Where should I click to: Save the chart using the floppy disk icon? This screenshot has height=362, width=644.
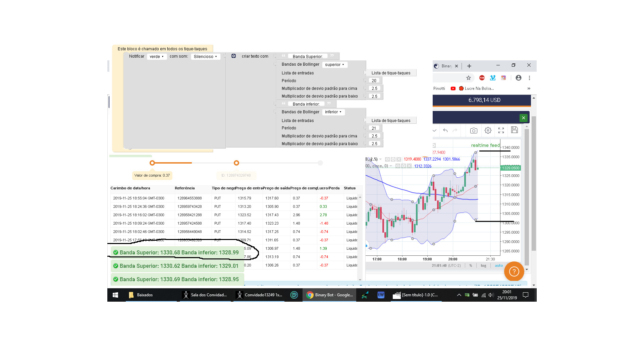pos(515,130)
